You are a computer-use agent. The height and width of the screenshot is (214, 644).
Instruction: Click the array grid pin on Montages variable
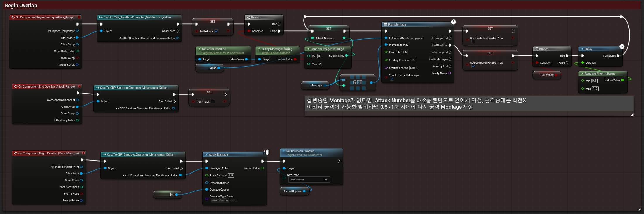tap(325, 86)
